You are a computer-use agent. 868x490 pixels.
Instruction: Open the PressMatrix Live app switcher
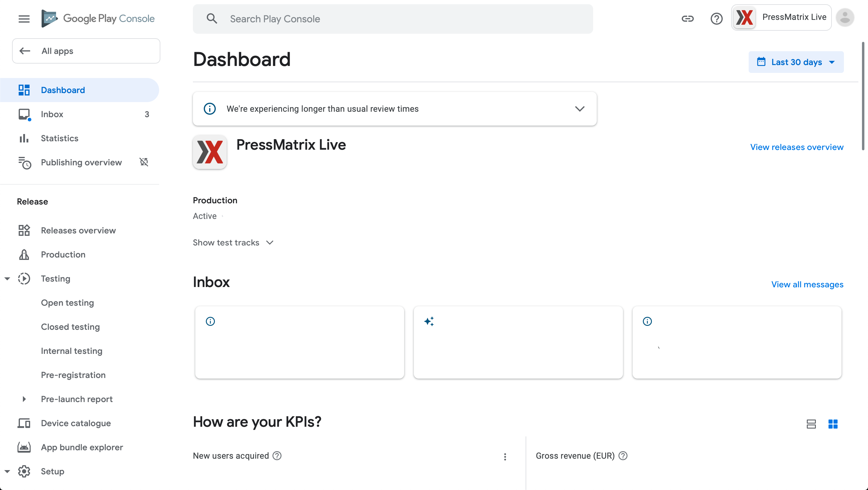[781, 17]
